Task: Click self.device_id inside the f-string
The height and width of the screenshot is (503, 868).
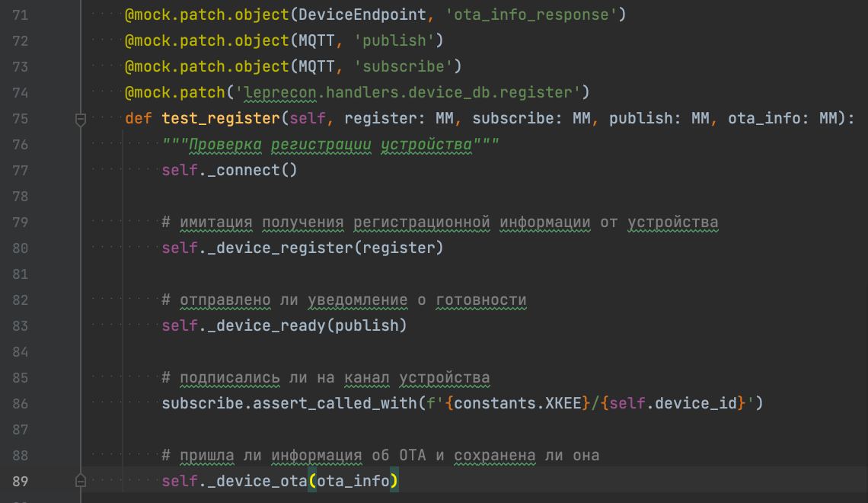Action: tap(673, 403)
